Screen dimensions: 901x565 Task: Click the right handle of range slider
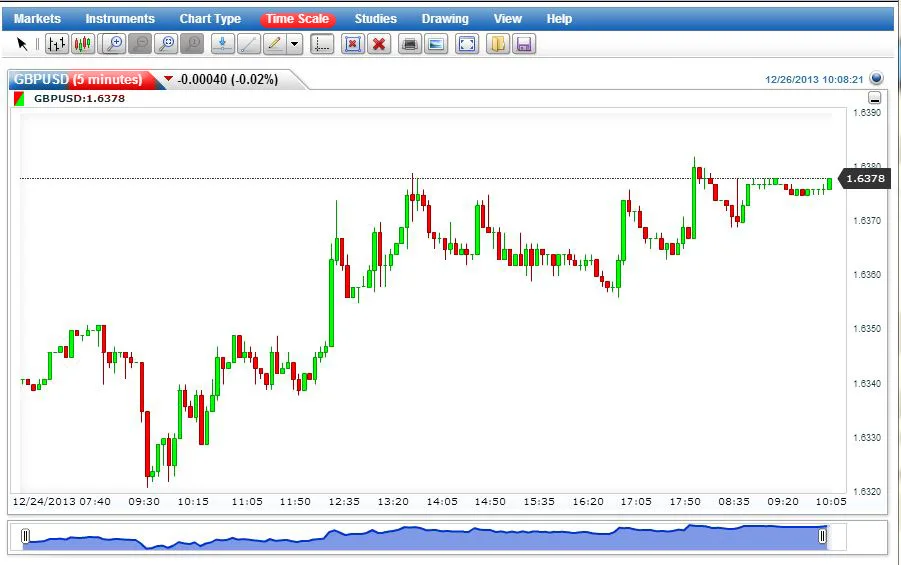(822, 537)
